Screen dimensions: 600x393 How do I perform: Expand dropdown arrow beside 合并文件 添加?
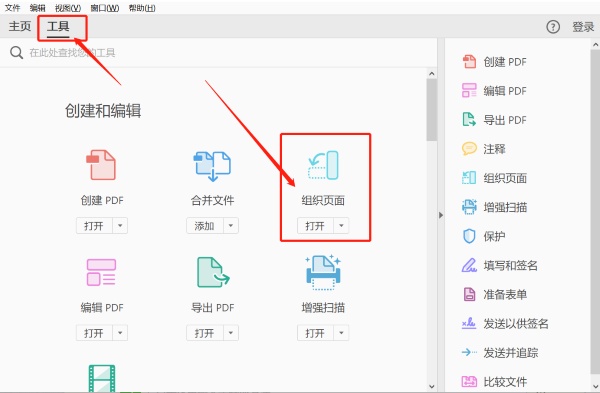click(231, 226)
